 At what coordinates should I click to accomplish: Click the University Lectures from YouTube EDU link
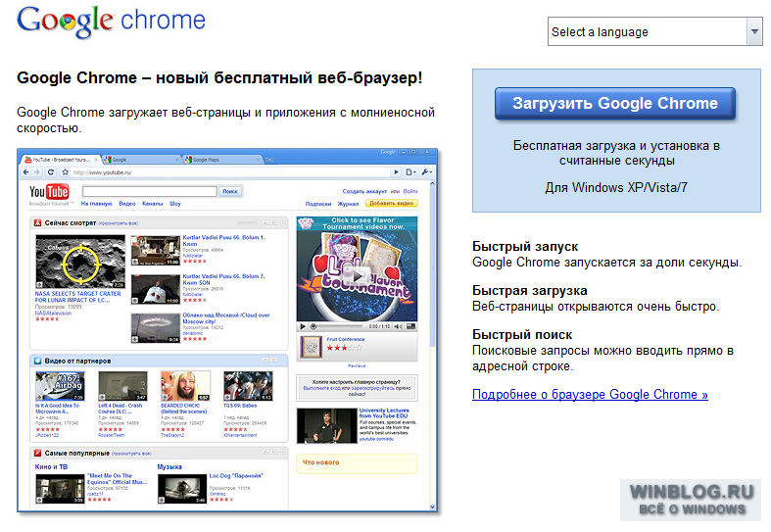pos(383,413)
